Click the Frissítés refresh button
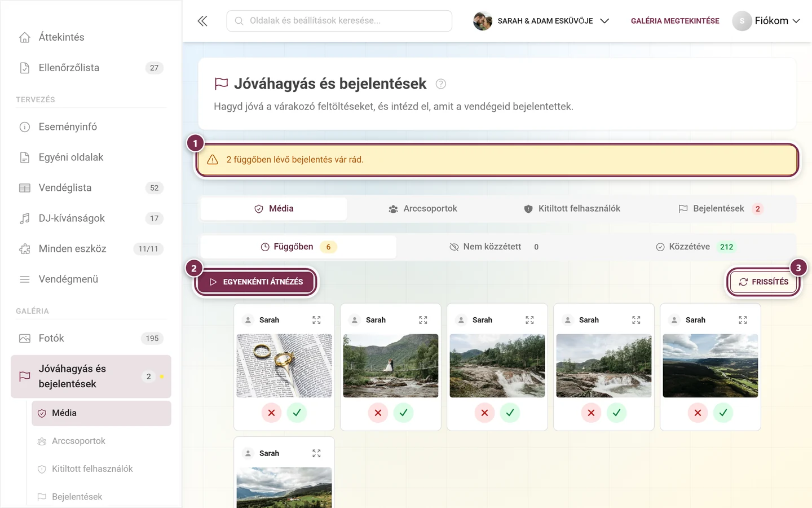Image resolution: width=812 pixels, height=508 pixels. pos(764,282)
